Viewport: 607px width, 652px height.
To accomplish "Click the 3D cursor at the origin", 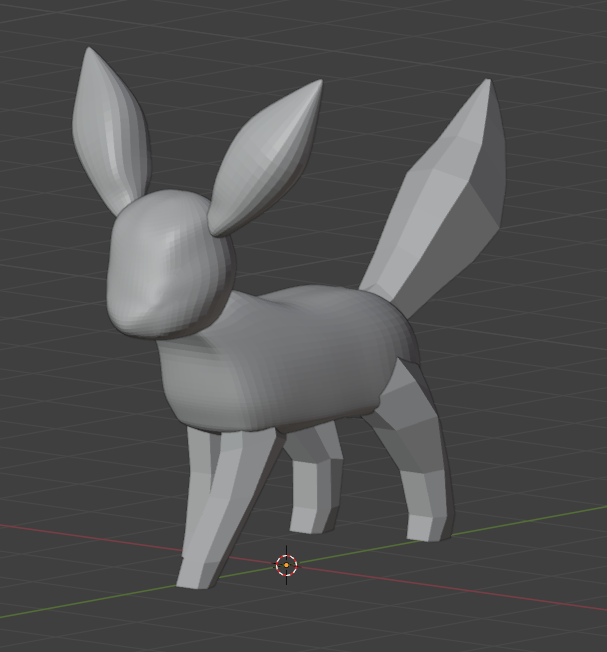I will tap(286, 565).
